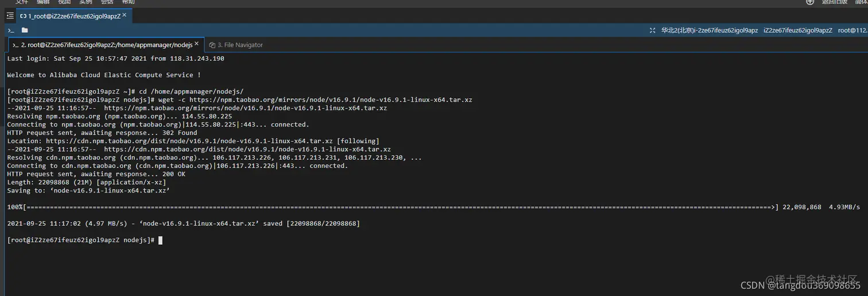
Task: Click the iZ2ze67ifeuz62igol9apzZ hostname in header bar
Action: [x=797, y=30]
